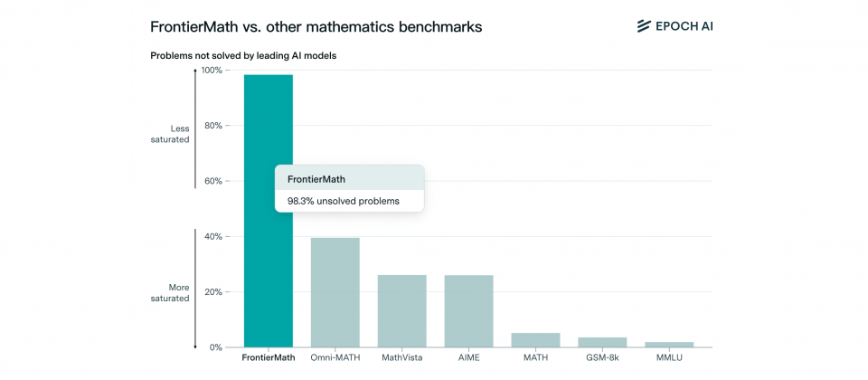This screenshot has width=868, height=380.
Task: Select the FrontierMath teal bar
Action: point(269,211)
